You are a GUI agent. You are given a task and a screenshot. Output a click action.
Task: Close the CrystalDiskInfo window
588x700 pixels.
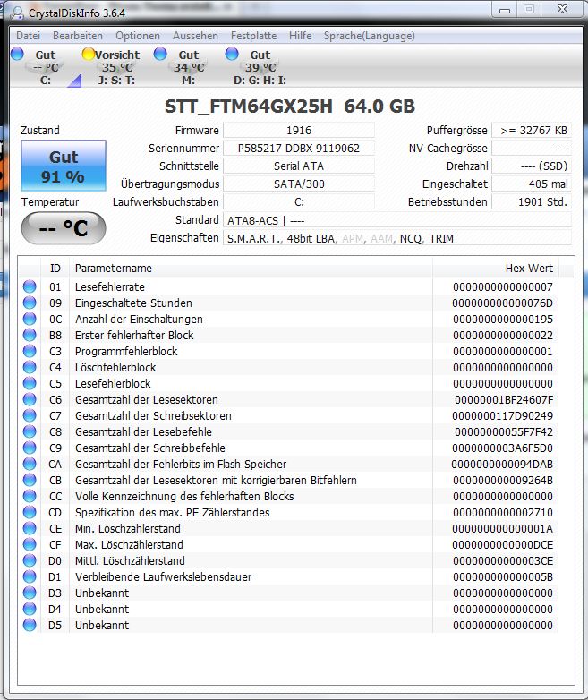pos(563,9)
